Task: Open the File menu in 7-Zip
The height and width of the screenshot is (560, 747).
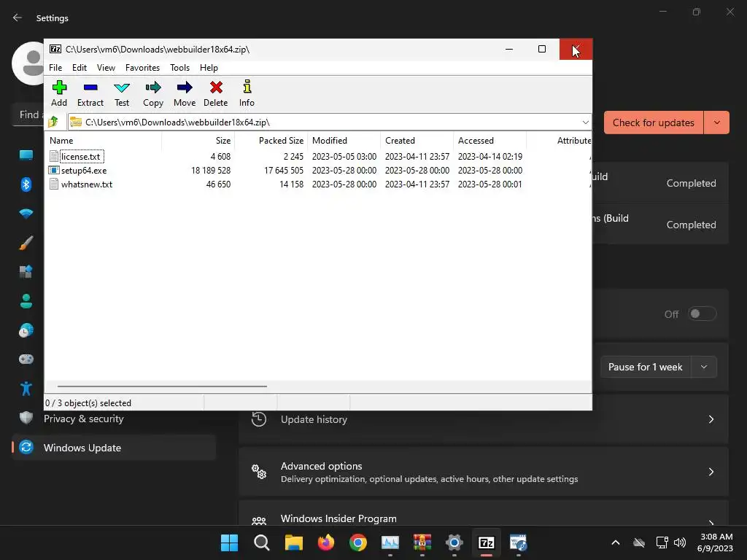Action: click(55, 68)
